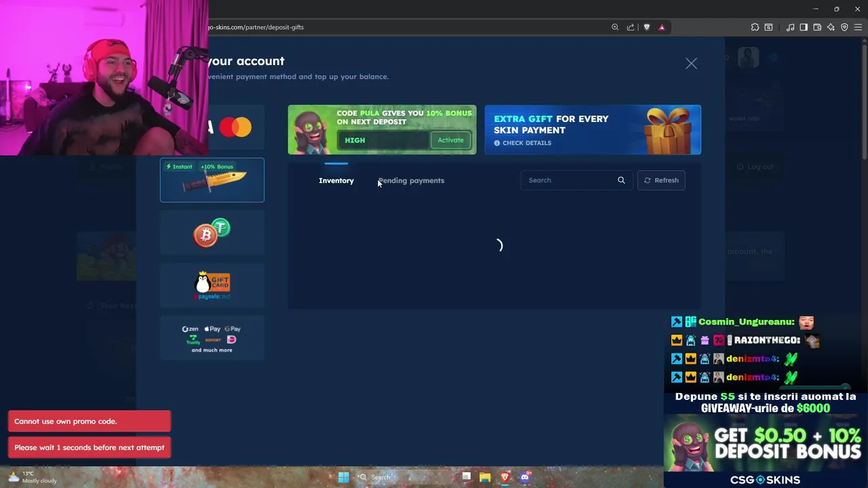The height and width of the screenshot is (488, 868).
Task: Select the gift card paysafecard method
Action: point(212,285)
